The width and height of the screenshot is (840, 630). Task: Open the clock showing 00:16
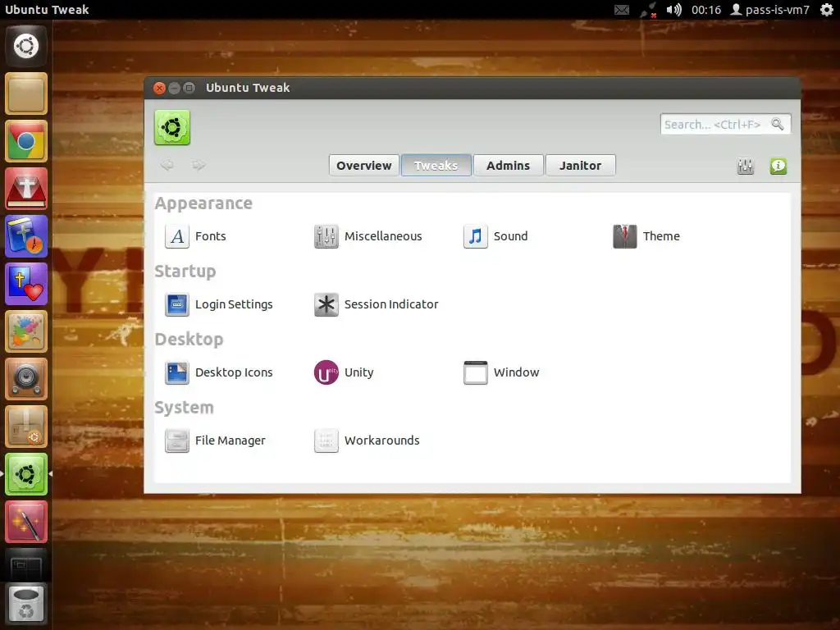(x=706, y=10)
